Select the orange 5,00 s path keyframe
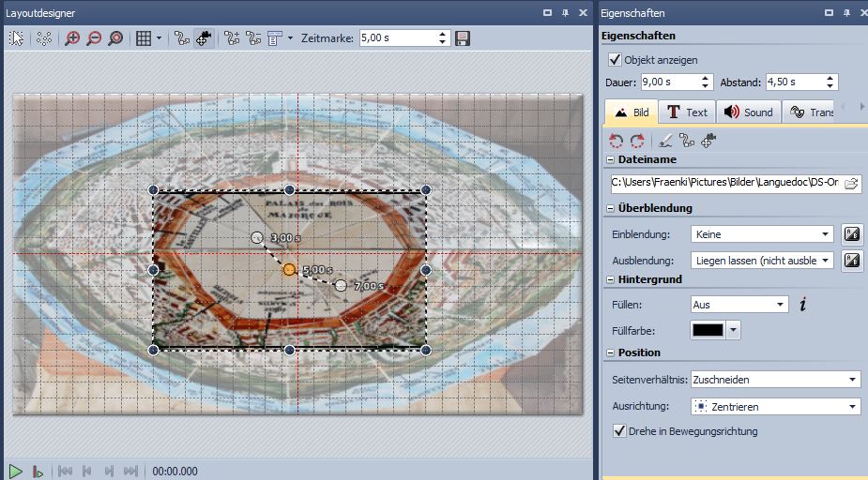 289,269
